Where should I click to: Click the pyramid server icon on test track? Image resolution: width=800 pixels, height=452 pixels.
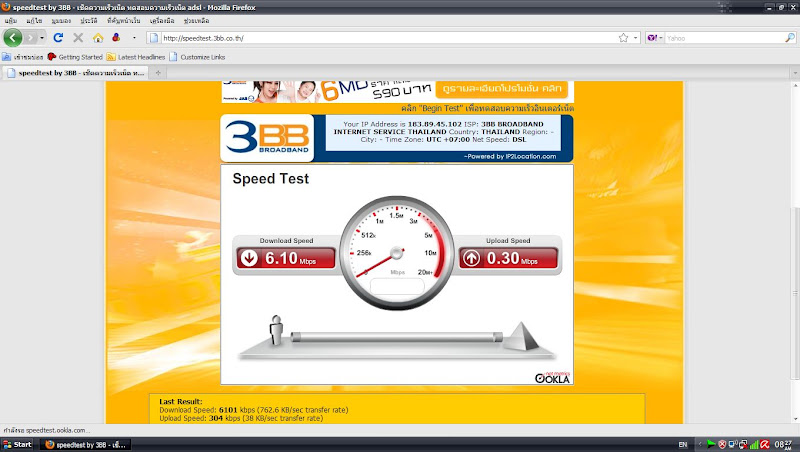point(521,336)
